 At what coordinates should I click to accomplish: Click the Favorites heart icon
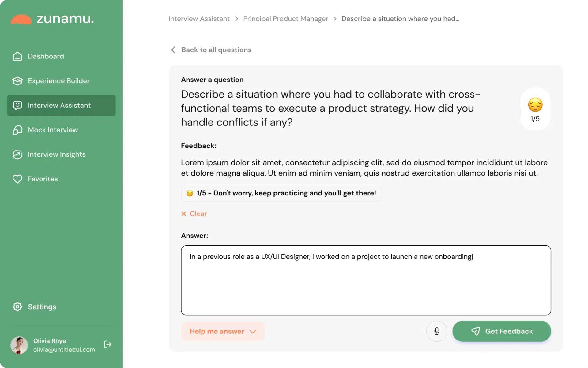[17, 179]
